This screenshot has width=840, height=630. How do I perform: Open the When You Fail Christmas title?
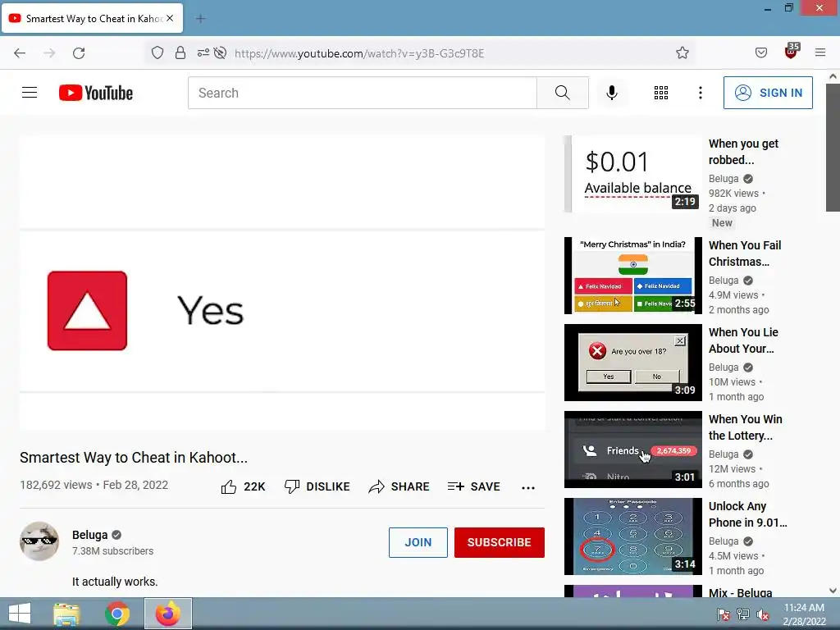tap(745, 253)
